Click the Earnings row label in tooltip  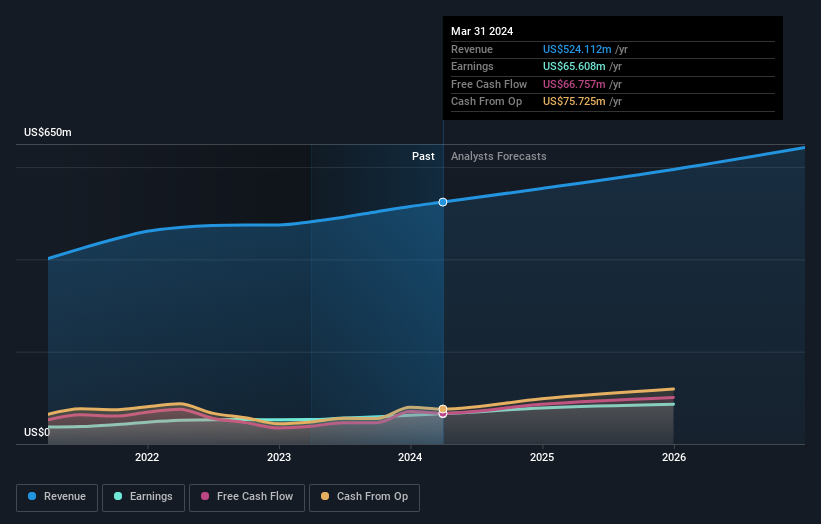point(472,66)
